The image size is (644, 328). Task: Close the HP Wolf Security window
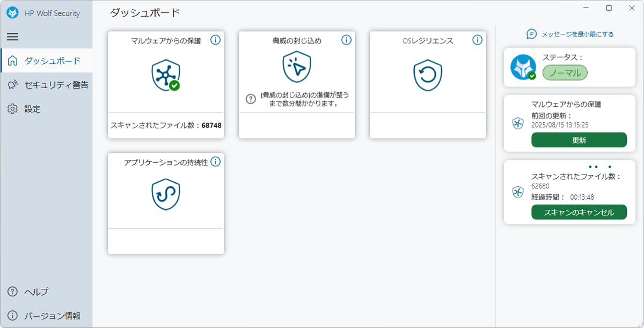coord(632,8)
